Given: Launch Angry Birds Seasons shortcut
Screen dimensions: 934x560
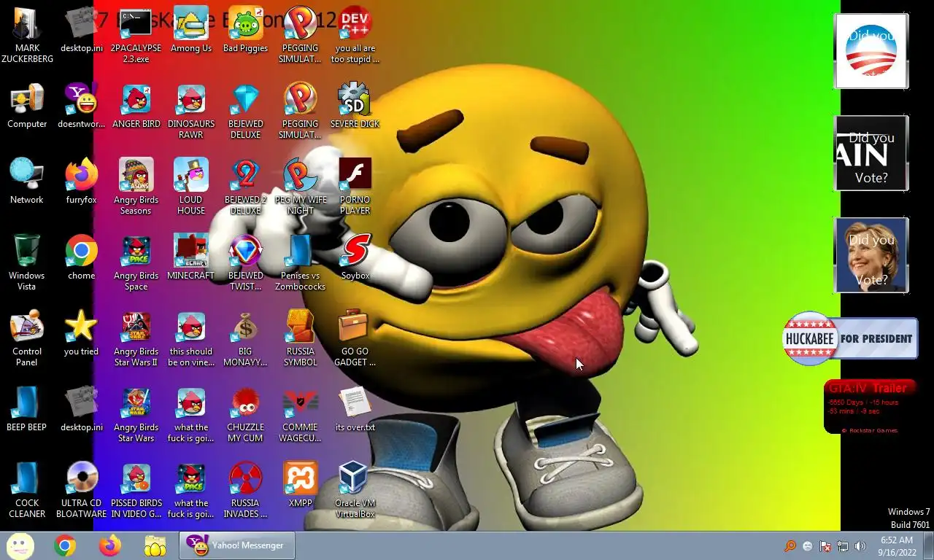Looking at the screenshot, I should tap(136, 186).
